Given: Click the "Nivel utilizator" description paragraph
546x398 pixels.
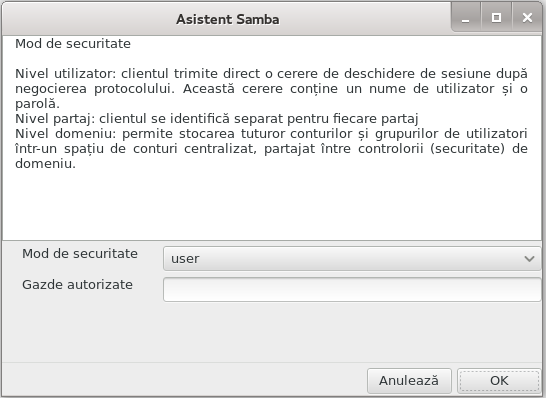Looking at the screenshot, I should [x=271, y=88].
